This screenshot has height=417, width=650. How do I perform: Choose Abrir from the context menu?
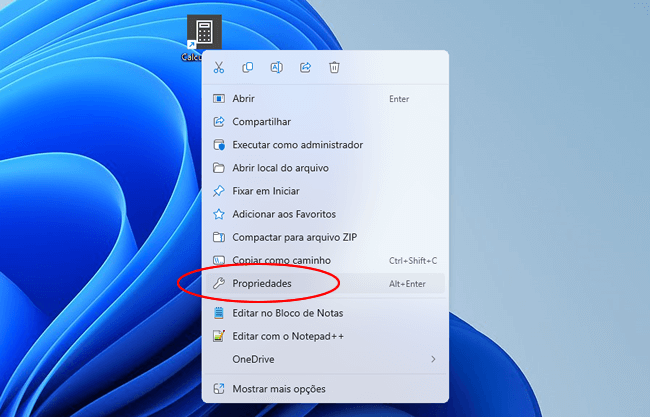pyautogui.click(x=325, y=99)
